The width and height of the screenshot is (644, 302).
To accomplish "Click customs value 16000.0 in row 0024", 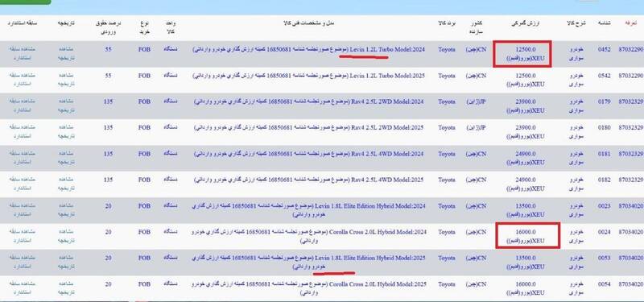I will point(526,232).
